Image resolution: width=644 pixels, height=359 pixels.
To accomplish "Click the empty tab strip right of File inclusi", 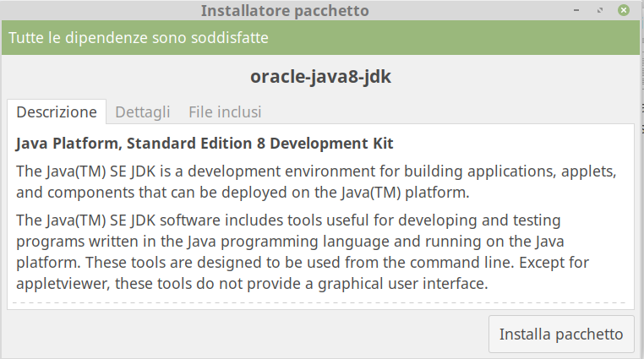I will click(x=448, y=112).
